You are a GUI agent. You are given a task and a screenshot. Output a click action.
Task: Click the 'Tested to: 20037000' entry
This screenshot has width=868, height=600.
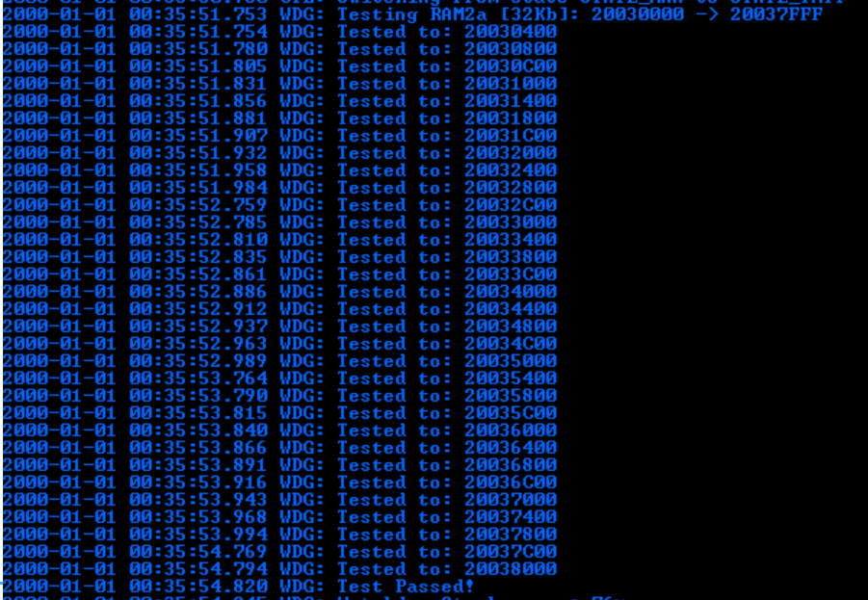(x=447, y=499)
